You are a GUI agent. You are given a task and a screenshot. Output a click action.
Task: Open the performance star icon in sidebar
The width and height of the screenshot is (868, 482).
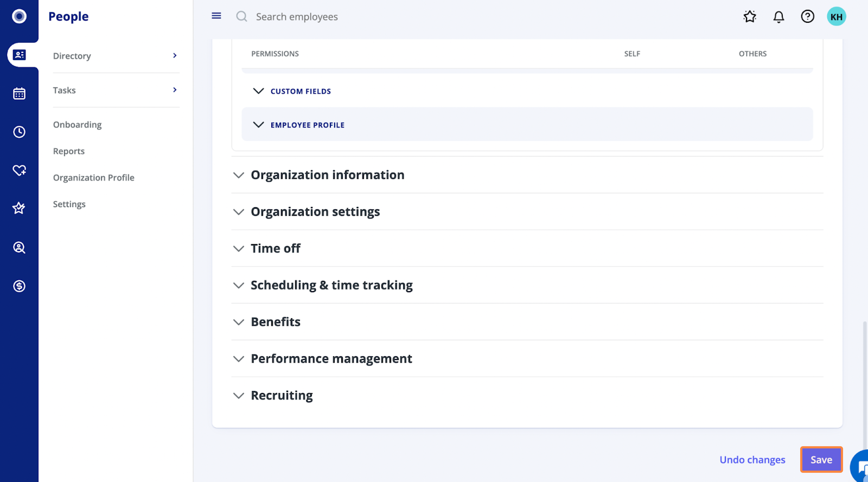[19, 208]
